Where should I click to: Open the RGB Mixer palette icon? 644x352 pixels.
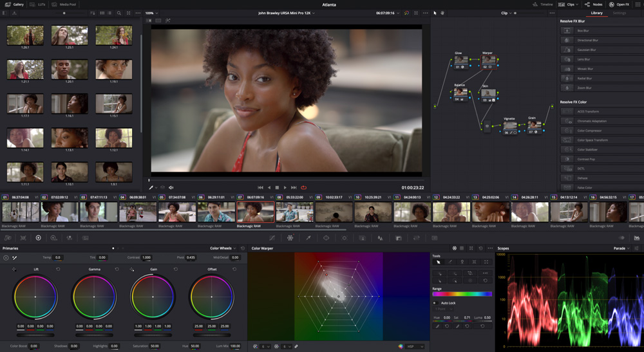[70, 238]
